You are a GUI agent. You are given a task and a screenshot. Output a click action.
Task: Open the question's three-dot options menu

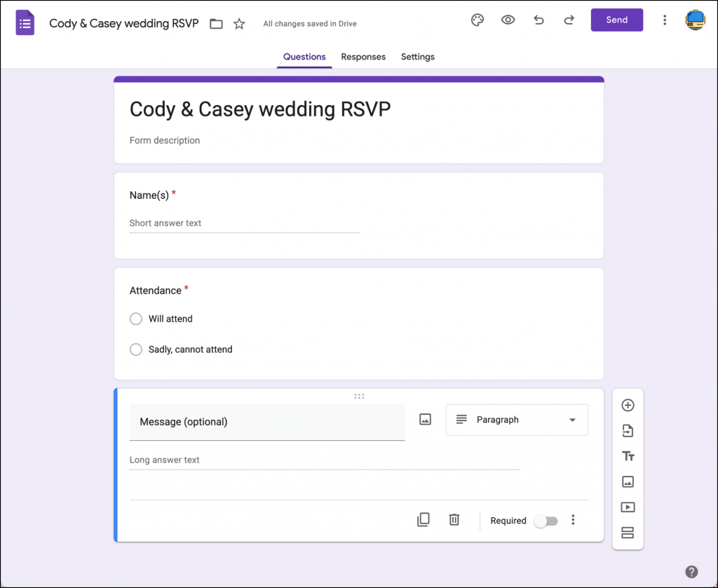coord(573,520)
